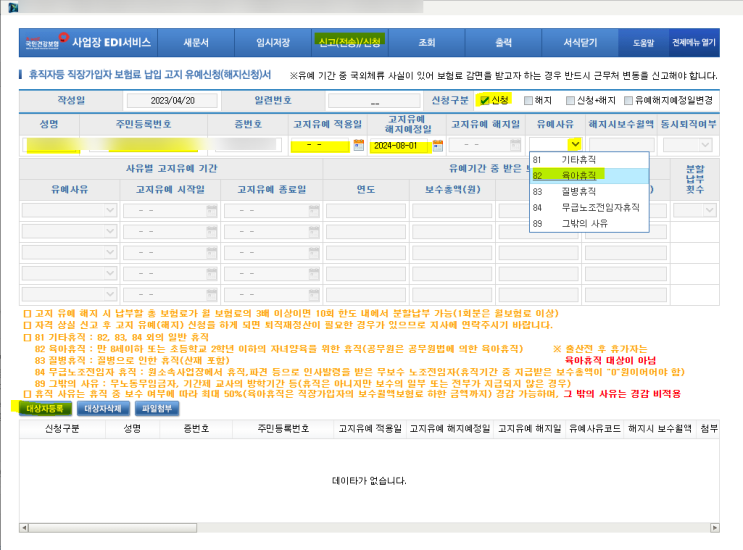Open the 새문서 menu
This screenshot has height=550, width=743.
click(196, 43)
